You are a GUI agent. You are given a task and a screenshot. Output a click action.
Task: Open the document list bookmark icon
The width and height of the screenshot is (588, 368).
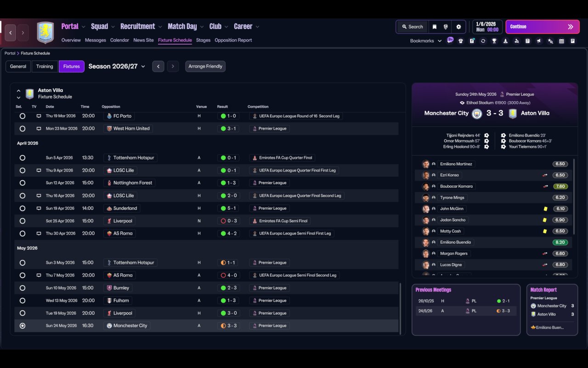[x=528, y=41]
